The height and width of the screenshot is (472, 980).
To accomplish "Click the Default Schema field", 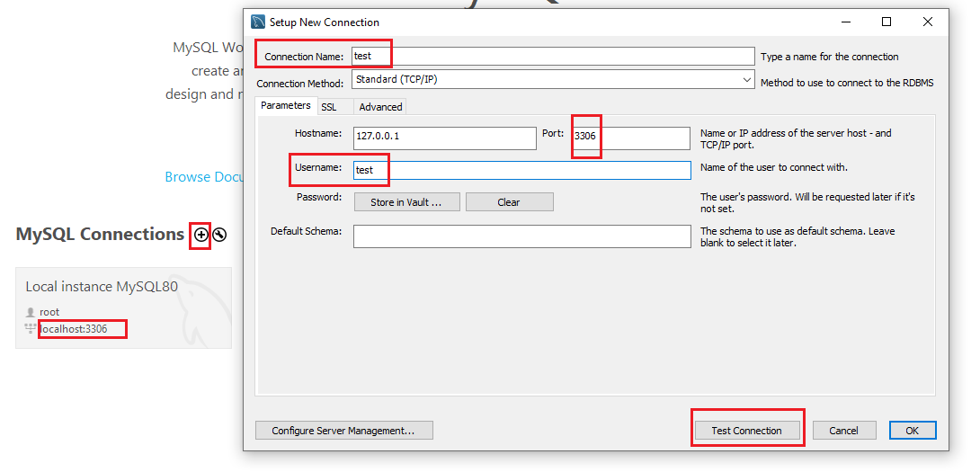I will [x=521, y=236].
